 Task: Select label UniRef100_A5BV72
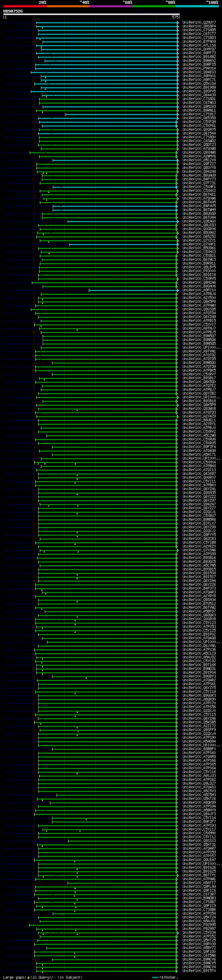pos(199,947)
